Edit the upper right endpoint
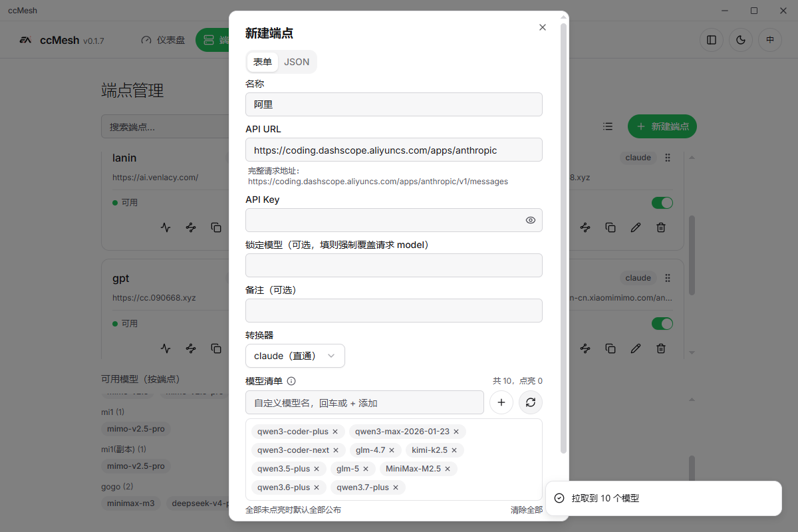 click(x=636, y=227)
